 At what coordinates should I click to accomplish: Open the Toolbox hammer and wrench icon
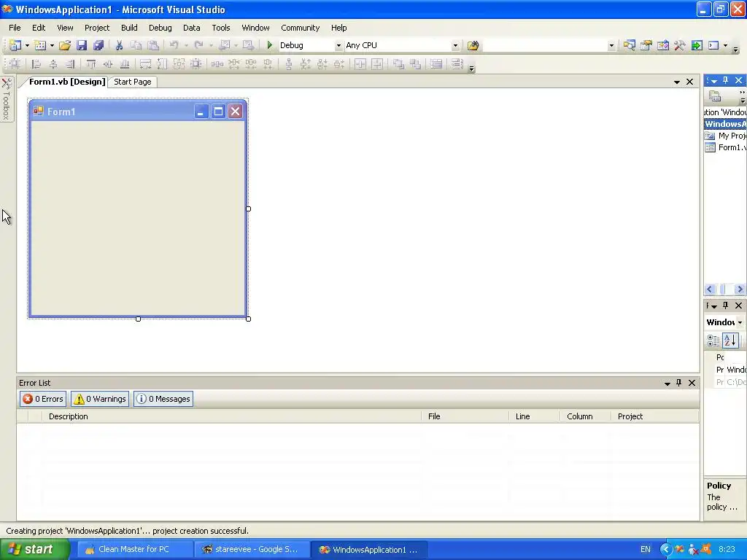click(680, 45)
